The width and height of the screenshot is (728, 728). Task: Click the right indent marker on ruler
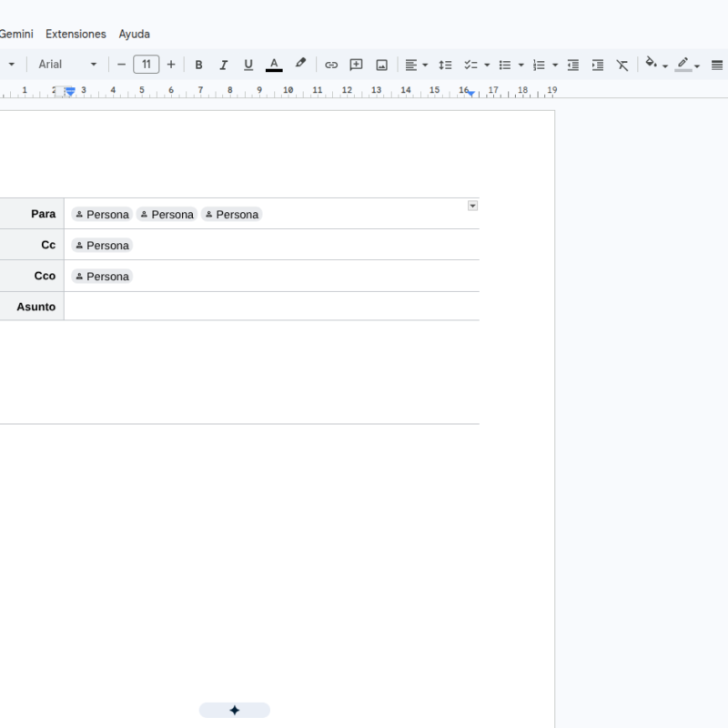tap(471, 95)
